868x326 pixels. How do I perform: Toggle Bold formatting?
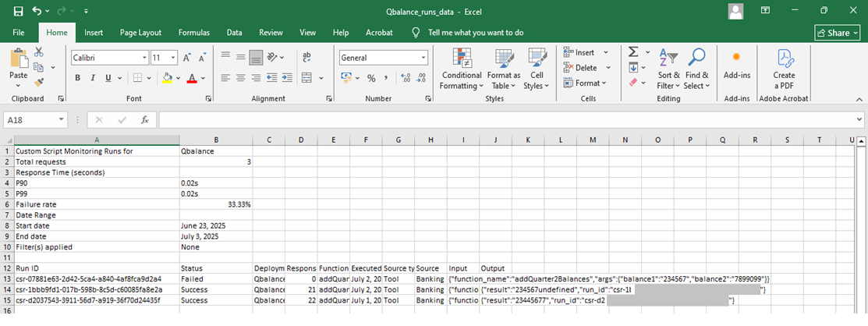pos(78,78)
